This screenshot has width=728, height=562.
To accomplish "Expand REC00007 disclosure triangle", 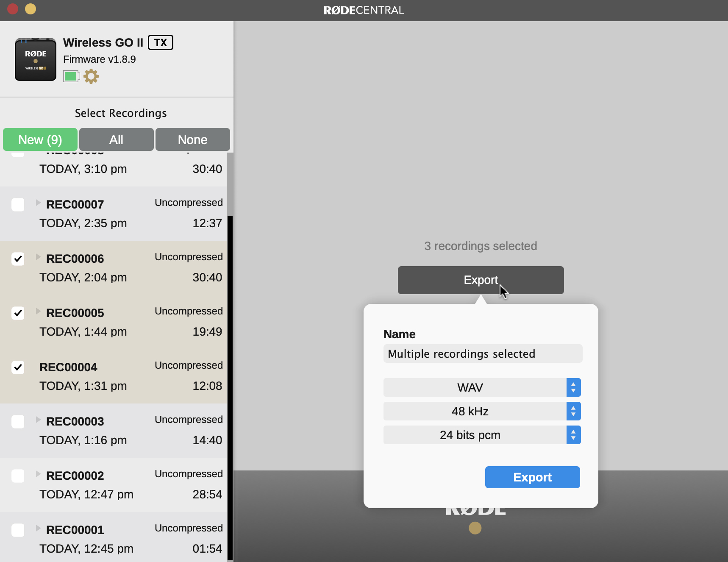I will [x=38, y=203].
